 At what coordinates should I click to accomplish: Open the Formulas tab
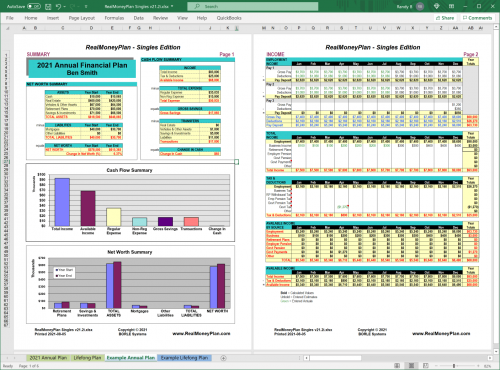tap(114, 18)
